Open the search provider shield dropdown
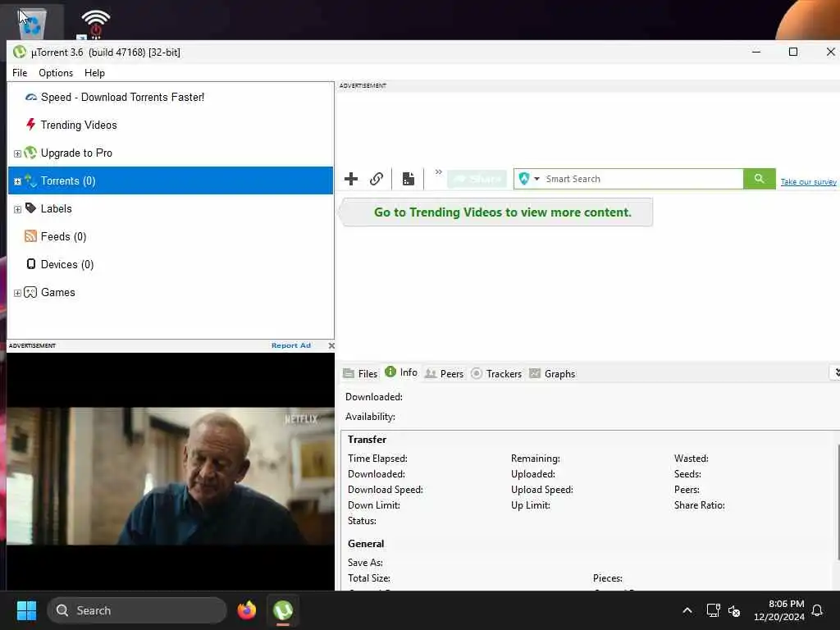 point(529,179)
